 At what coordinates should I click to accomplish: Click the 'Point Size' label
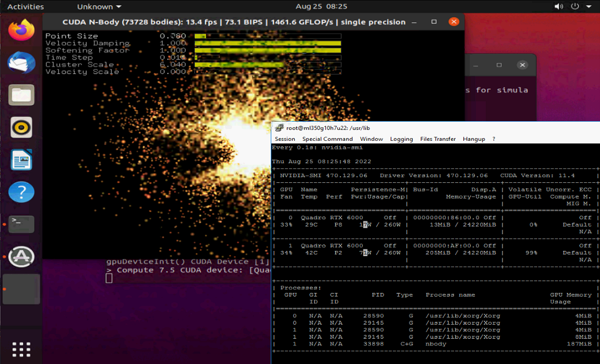coord(72,36)
